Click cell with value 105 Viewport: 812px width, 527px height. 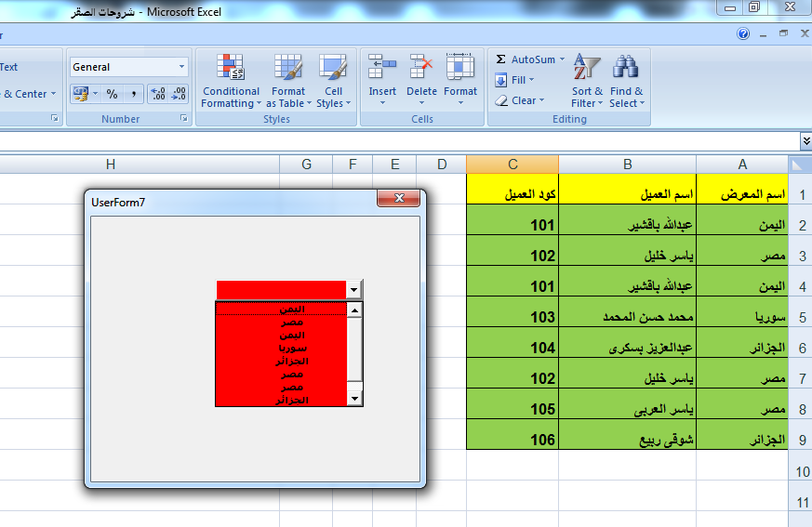coord(512,403)
